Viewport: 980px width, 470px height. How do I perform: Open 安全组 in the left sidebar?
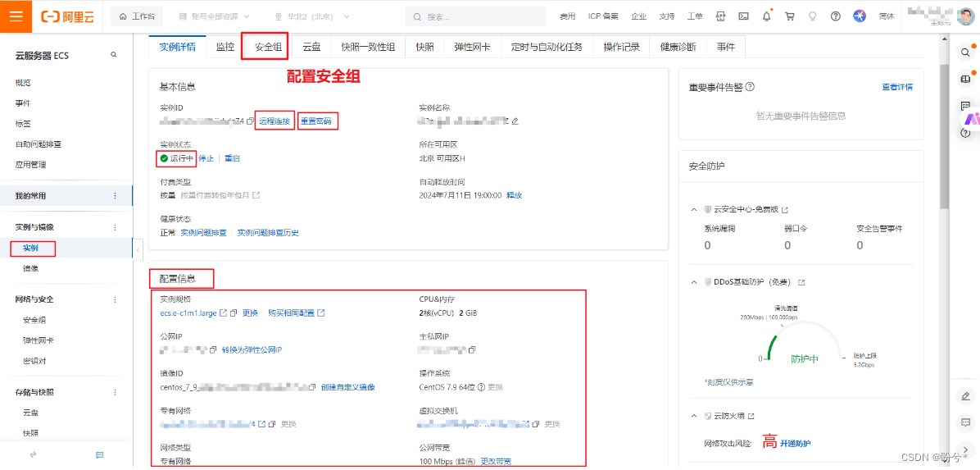[34, 320]
